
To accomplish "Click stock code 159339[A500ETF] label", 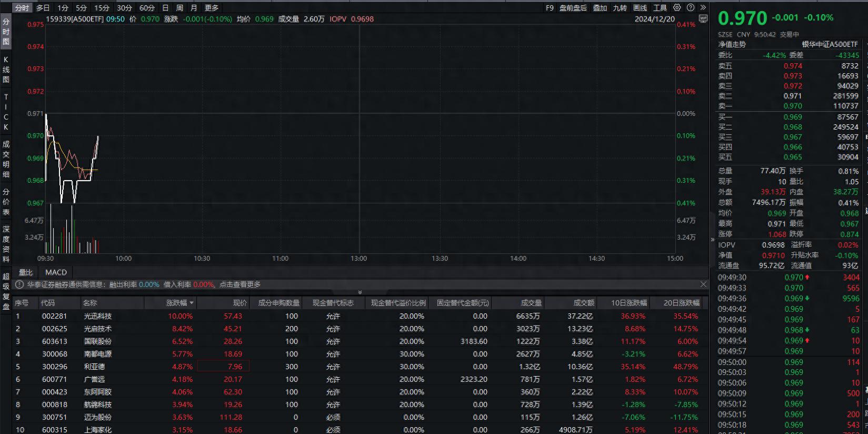I will click(x=75, y=19).
